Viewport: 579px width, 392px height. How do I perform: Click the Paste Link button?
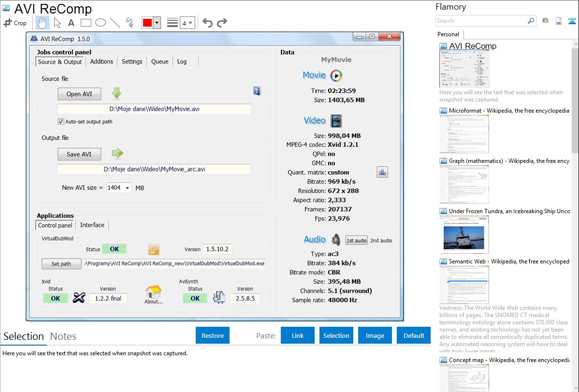[x=298, y=335]
